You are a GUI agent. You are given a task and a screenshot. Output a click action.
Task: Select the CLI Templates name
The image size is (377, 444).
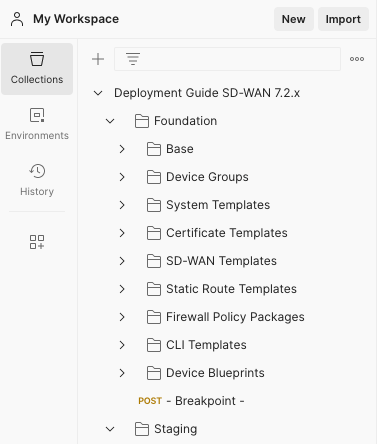(206, 345)
